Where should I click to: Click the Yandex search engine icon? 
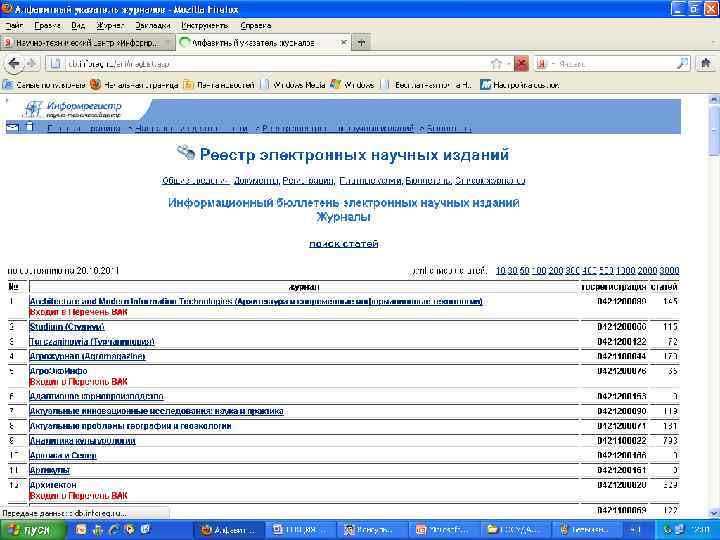pyautogui.click(x=542, y=64)
